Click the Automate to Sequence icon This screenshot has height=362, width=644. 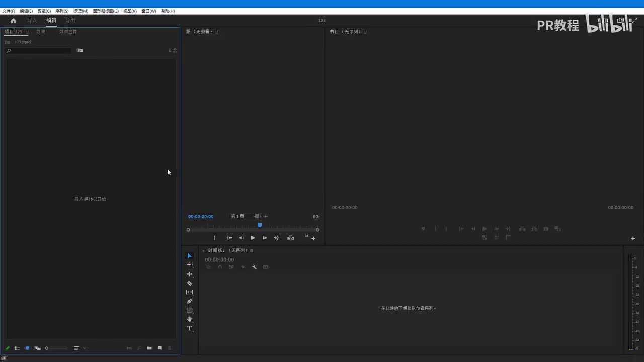coord(129,348)
